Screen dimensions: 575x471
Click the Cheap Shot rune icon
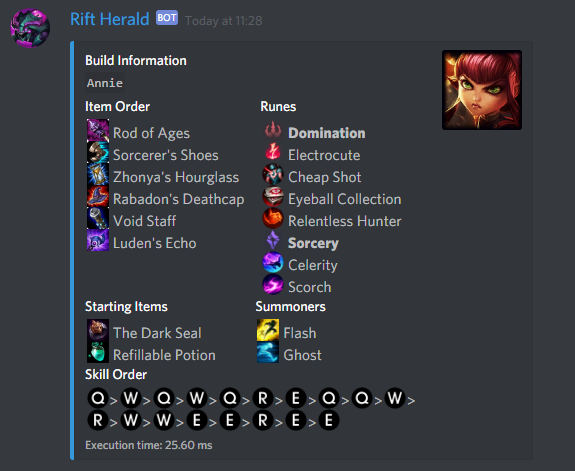click(273, 174)
